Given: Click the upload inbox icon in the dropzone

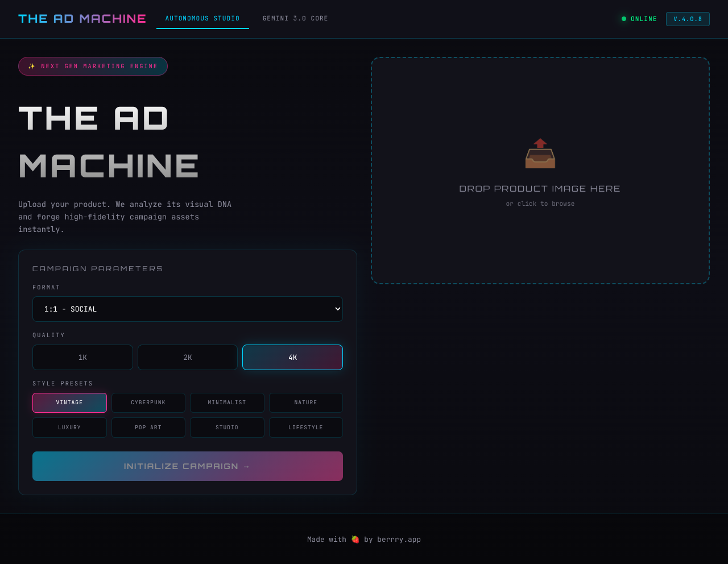Looking at the screenshot, I should coord(540,152).
